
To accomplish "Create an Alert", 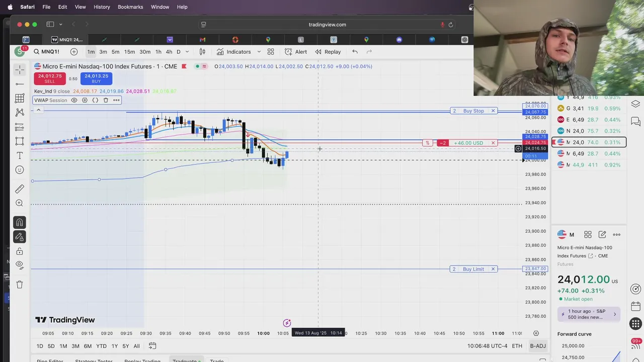I will pyautogui.click(x=296, y=52).
